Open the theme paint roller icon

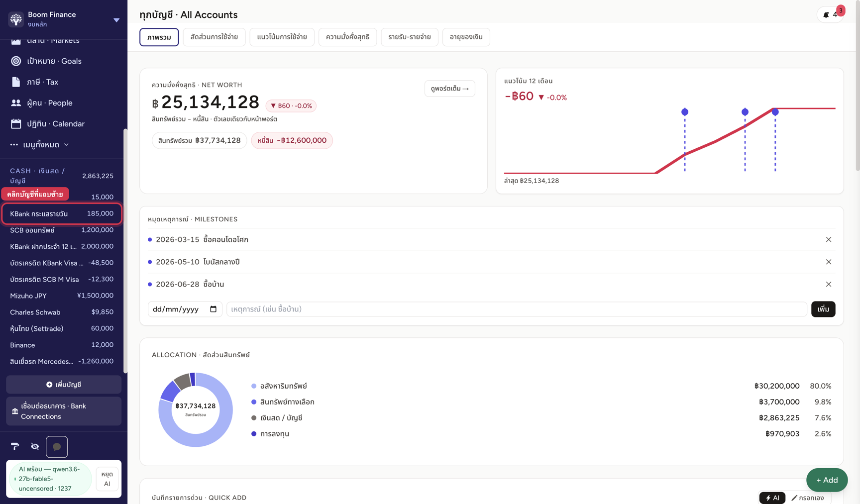coord(15,447)
